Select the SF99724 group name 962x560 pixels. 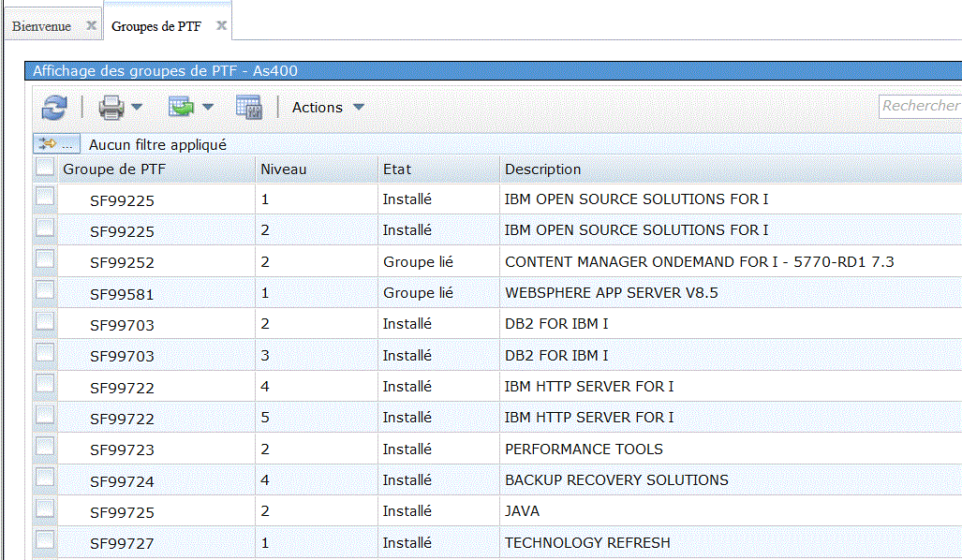(122, 481)
